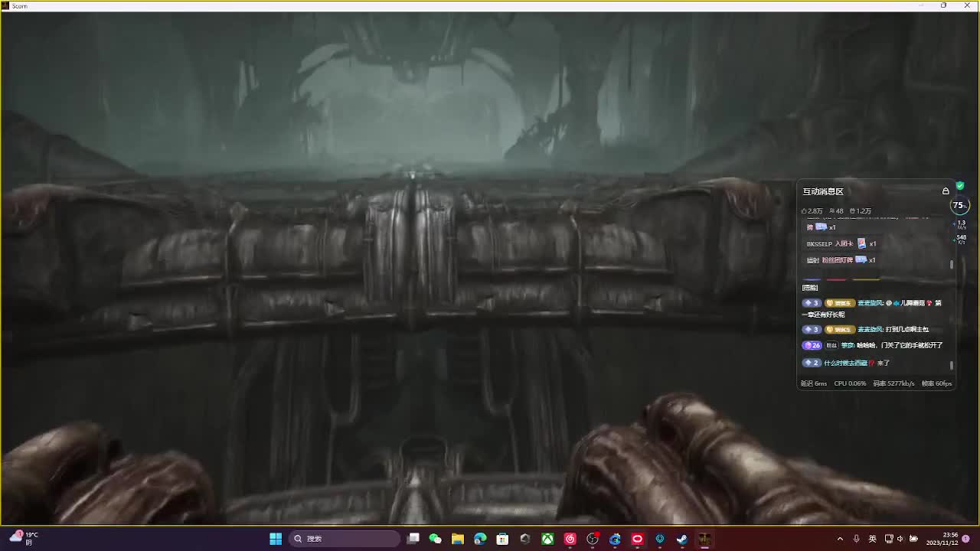
Task: Click the level 26 user badge
Action: 812,346
